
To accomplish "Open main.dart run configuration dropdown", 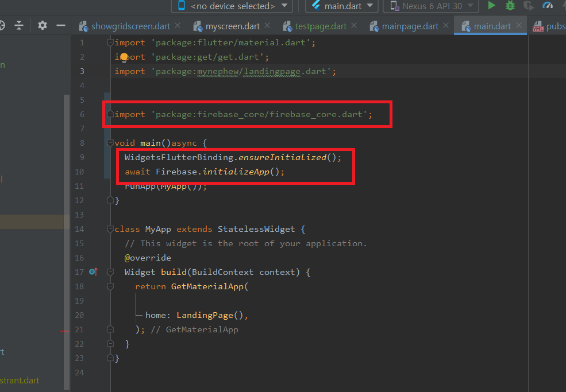I will pyautogui.click(x=342, y=6).
